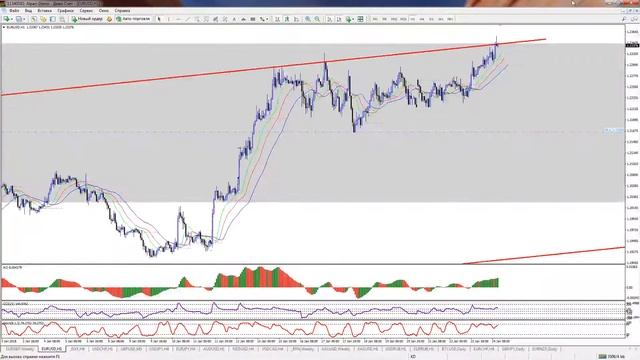Select the MN timeframe

tap(450, 19)
